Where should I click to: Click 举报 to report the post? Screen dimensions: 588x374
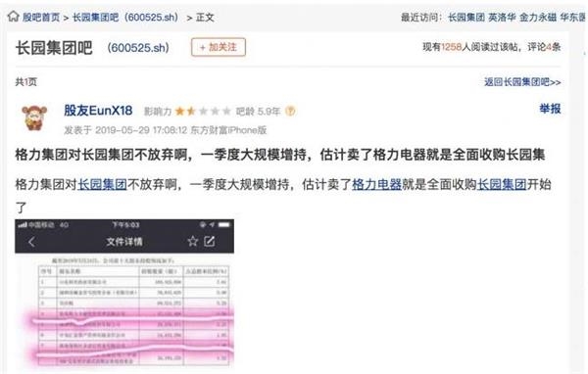point(550,109)
